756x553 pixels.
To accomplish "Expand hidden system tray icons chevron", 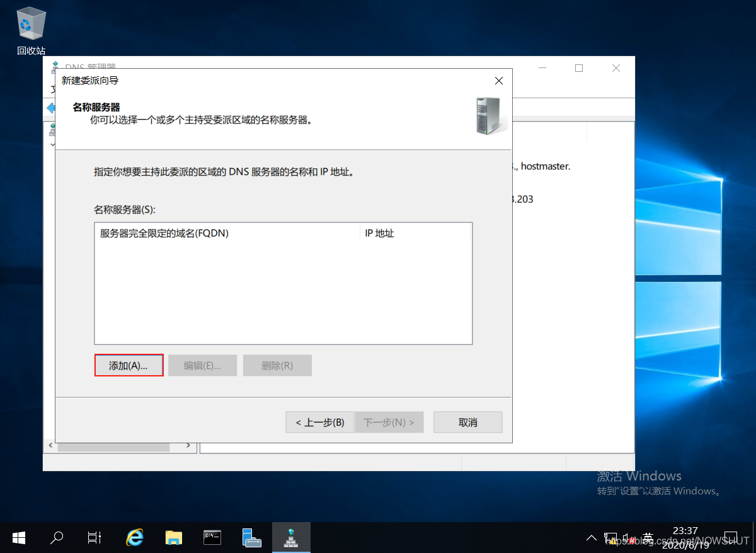I will pyautogui.click(x=591, y=538).
